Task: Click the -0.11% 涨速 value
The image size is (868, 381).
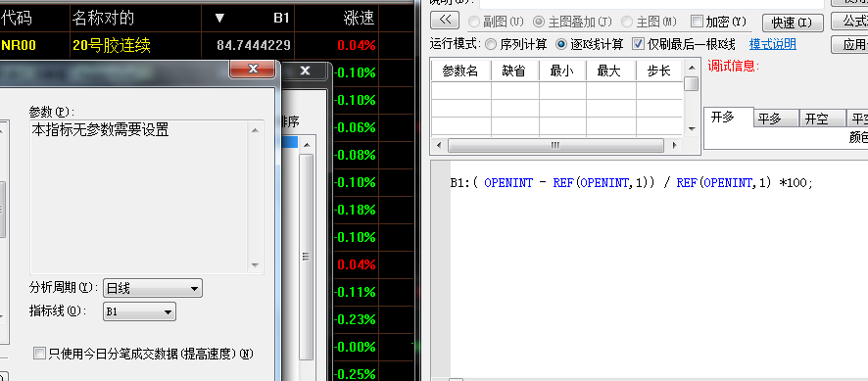Action: [x=356, y=292]
